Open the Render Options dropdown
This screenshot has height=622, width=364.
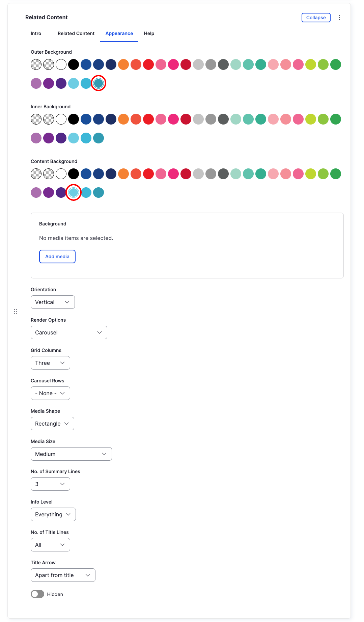[x=68, y=332]
